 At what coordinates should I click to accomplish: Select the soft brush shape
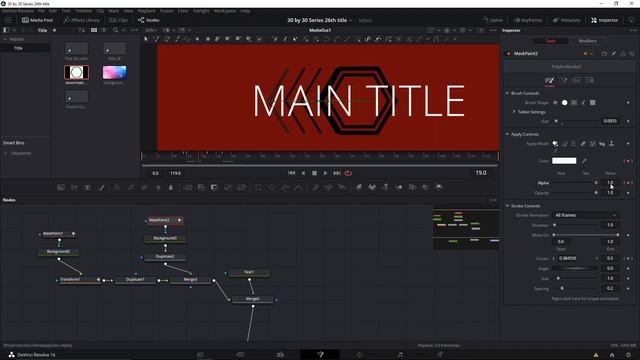pyautogui.click(x=556, y=102)
